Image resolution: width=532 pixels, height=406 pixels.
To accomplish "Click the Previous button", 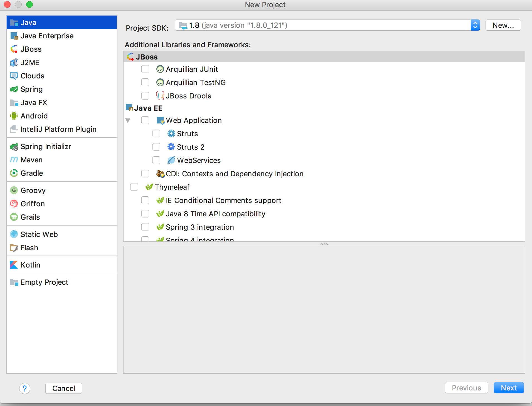I will [466, 388].
